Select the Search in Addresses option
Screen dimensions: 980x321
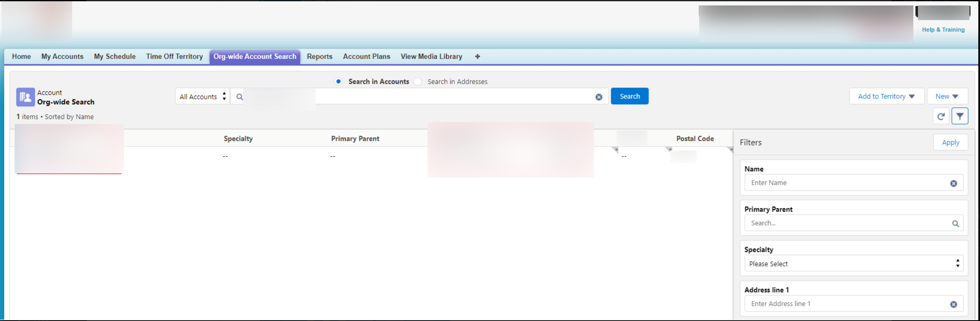[418, 82]
